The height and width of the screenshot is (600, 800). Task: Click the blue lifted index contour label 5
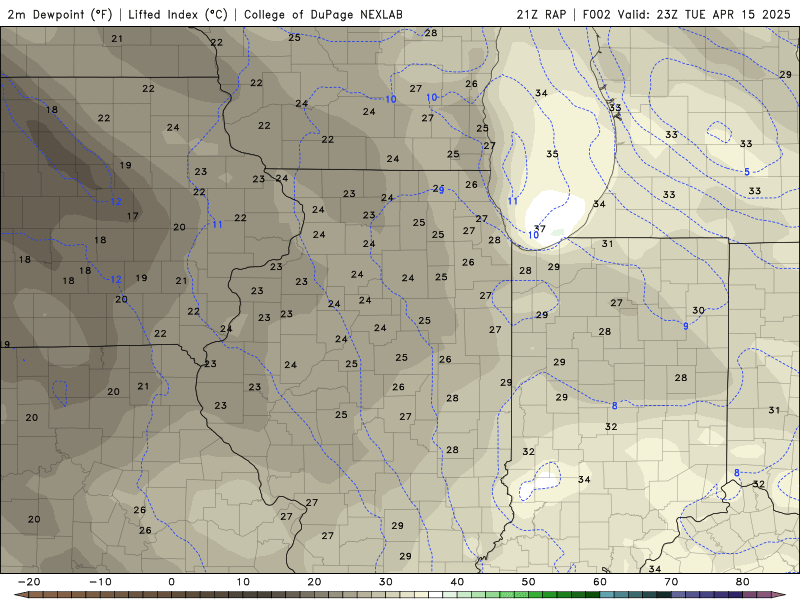point(747,172)
